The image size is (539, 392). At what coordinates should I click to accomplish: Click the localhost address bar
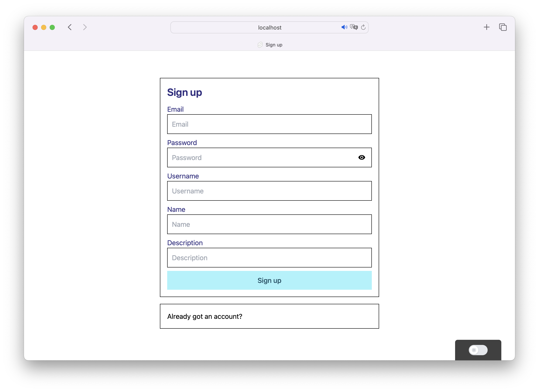pyautogui.click(x=269, y=28)
